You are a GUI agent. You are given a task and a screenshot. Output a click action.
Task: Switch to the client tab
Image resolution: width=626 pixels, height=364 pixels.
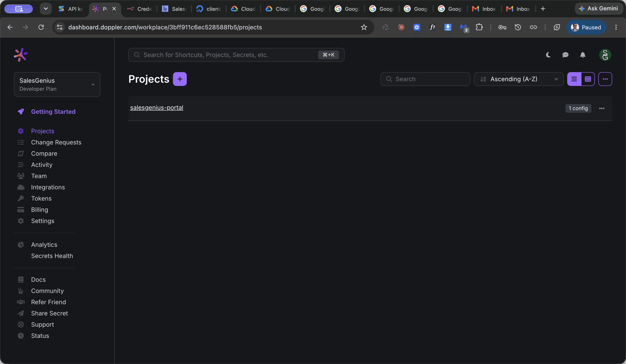click(x=209, y=9)
